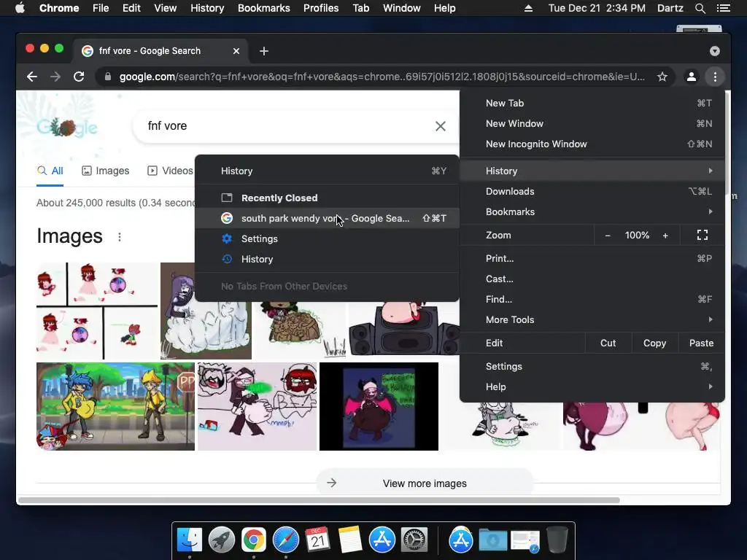
Task: Clear the search box with the X
Action: 441,126
